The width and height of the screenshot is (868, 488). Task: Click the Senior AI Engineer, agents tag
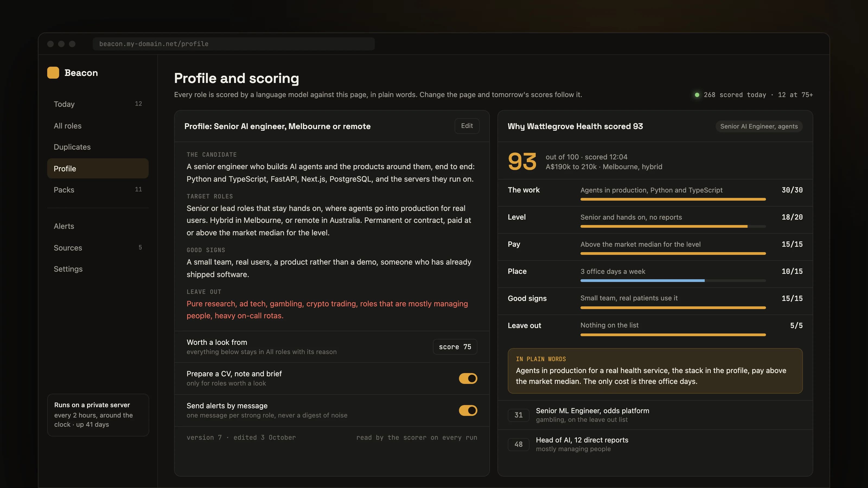[759, 126]
